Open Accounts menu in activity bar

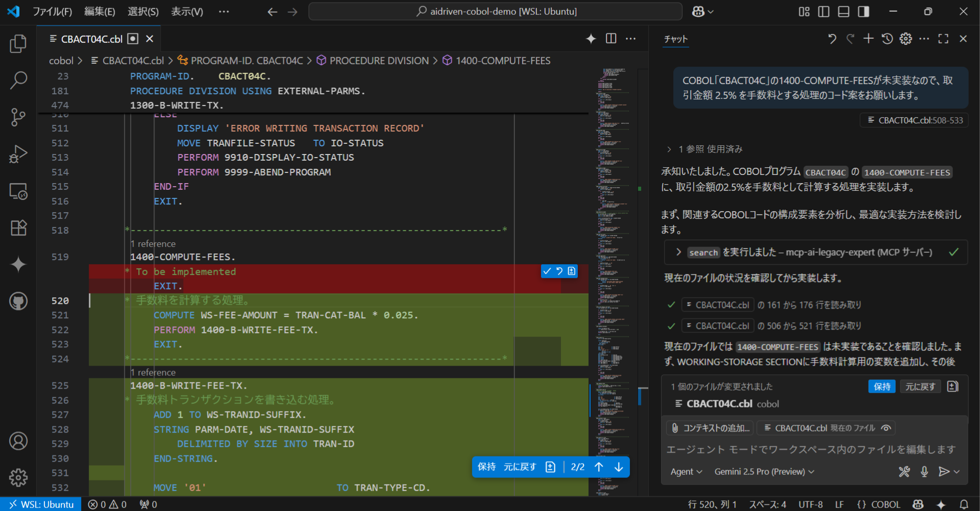(x=18, y=441)
